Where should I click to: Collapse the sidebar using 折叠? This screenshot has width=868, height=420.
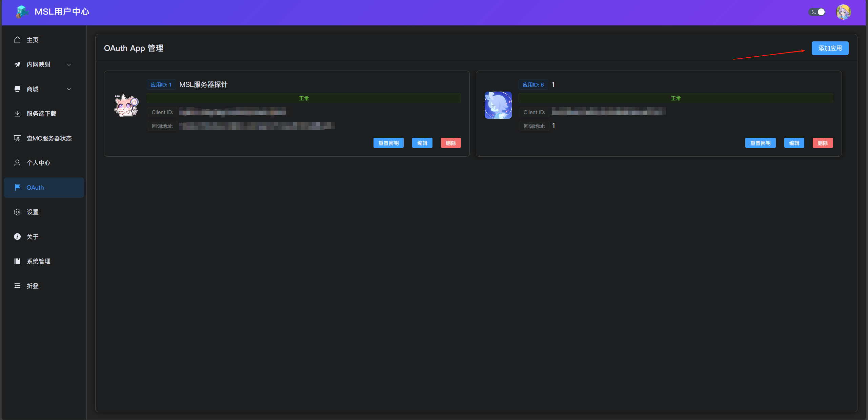33,286
